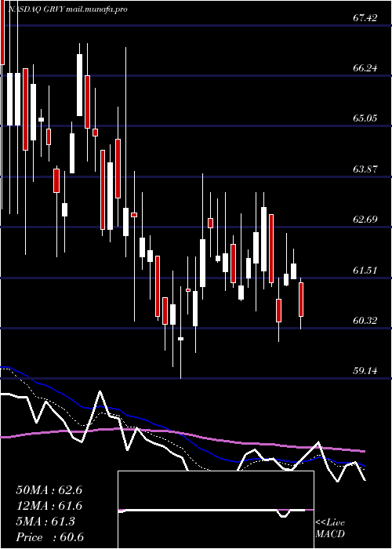Click the 60.32 price axis label
This screenshot has width=392, height=549.
pyautogui.click(x=365, y=320)
